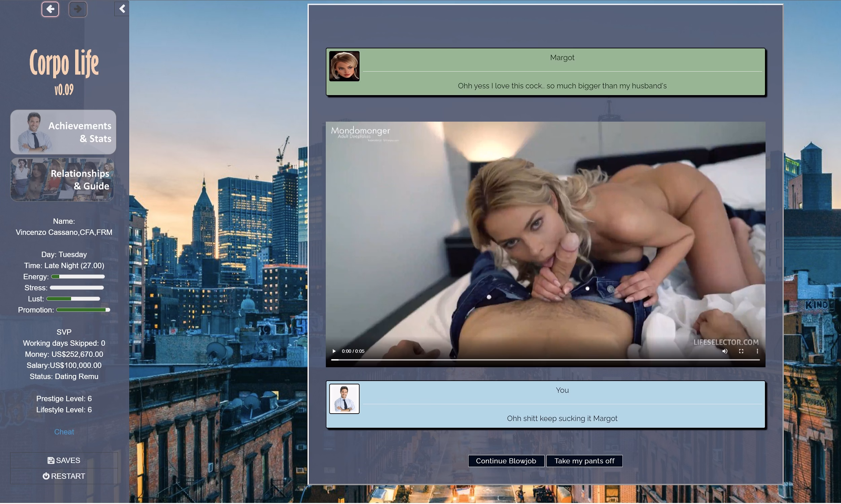Image resolution: width=841 pixels, height=504 pixels.
Task: Click your character's avatar portrait
Action: click(344, 399)
